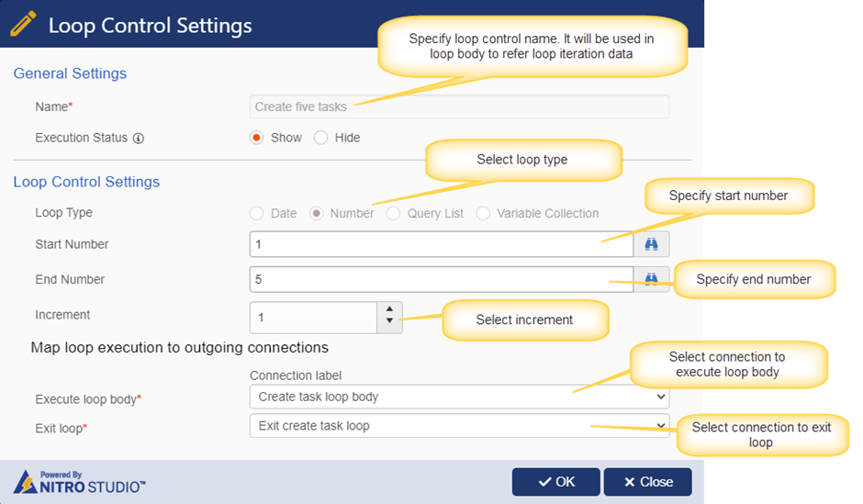Focus the Name text field
This screenshot has height=504, width=863.
click(460, 106)
